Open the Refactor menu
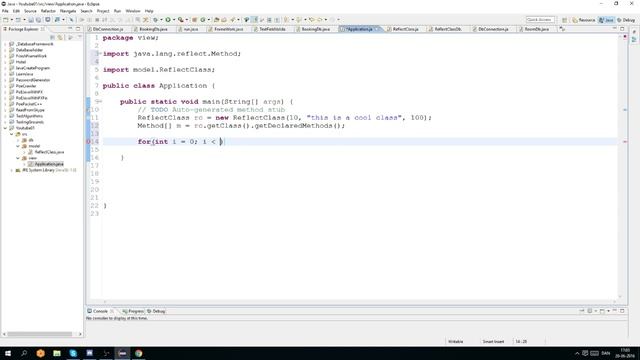This screenshot has width=640, height=360. tap(48, 11)
